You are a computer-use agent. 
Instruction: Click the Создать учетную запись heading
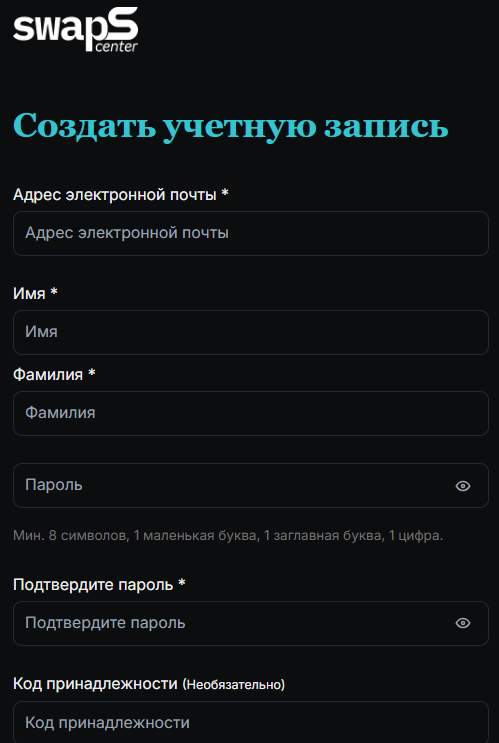pos(231,126)
